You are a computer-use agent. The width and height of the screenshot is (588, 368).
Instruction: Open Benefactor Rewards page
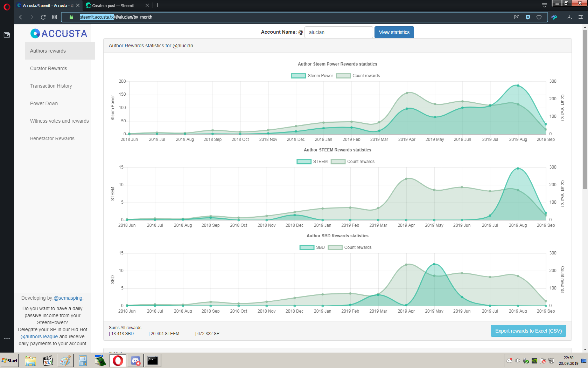pos(52,138)
